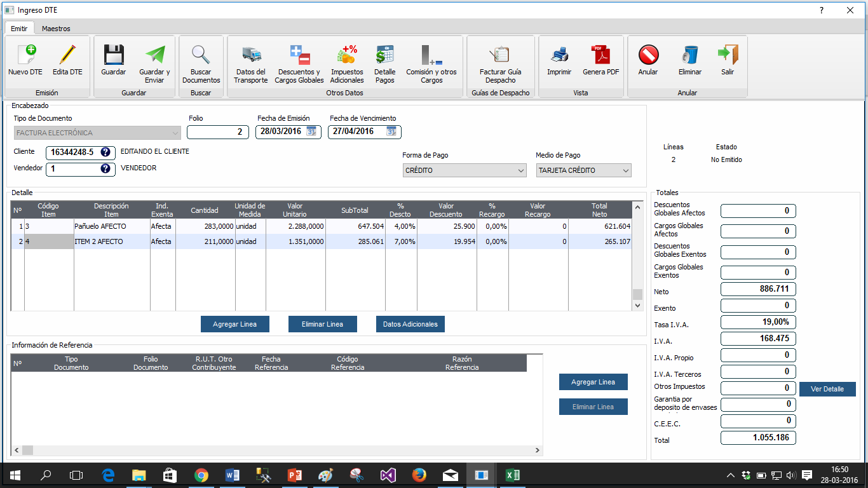
Task: Click the Genera PDF icon
Action: (600, 55)
